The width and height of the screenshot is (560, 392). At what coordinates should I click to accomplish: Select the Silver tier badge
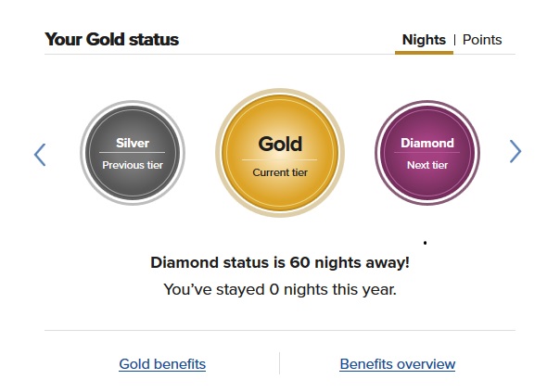[133, 153]
